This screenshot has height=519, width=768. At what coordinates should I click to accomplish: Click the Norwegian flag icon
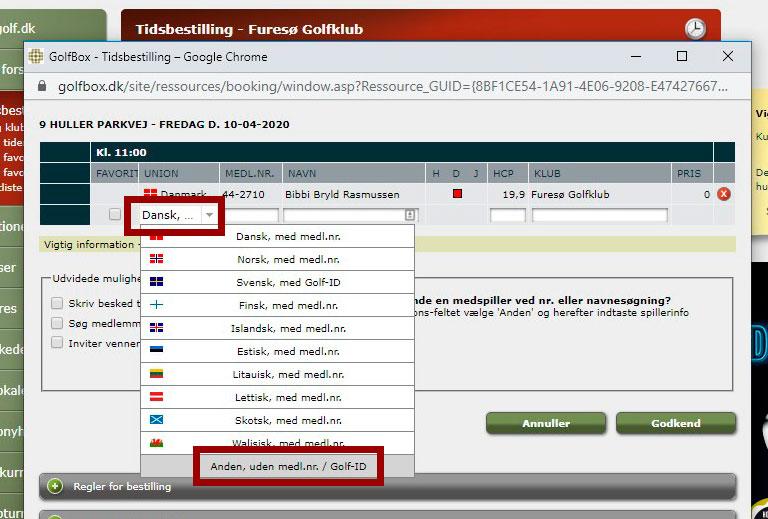[x=156, y=259]
